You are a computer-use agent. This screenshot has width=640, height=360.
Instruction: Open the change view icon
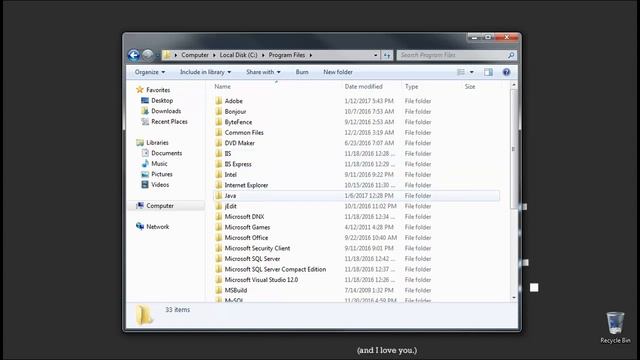461,72
